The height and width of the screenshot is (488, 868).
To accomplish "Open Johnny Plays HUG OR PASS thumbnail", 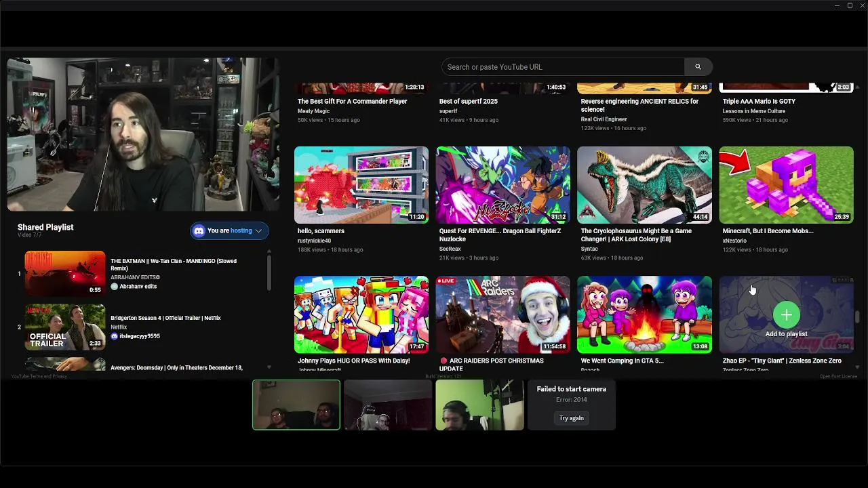I will [x=361, y=314].
